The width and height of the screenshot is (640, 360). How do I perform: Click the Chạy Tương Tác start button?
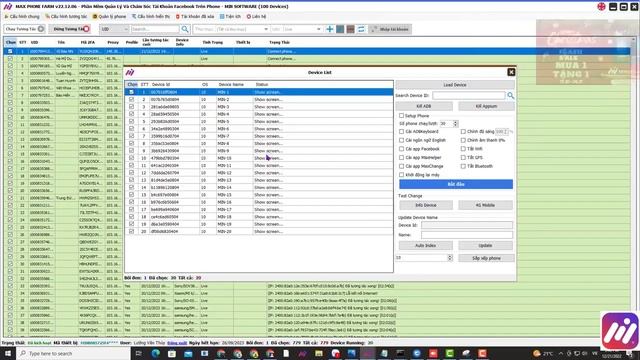tap(24, 29)
